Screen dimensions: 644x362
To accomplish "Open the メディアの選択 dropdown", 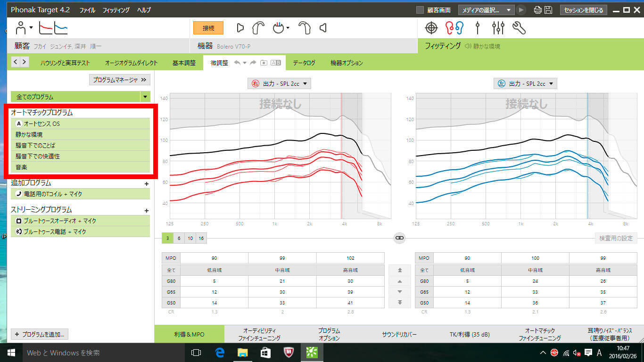I will [x=486, y=10].
